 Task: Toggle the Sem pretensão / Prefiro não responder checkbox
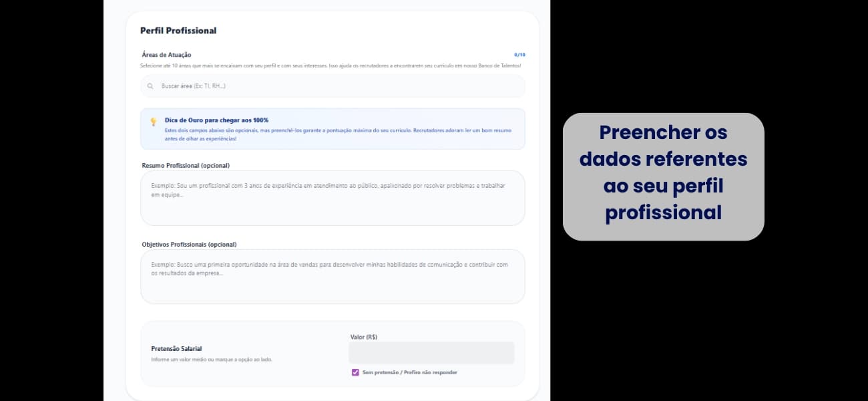[355, 372]
